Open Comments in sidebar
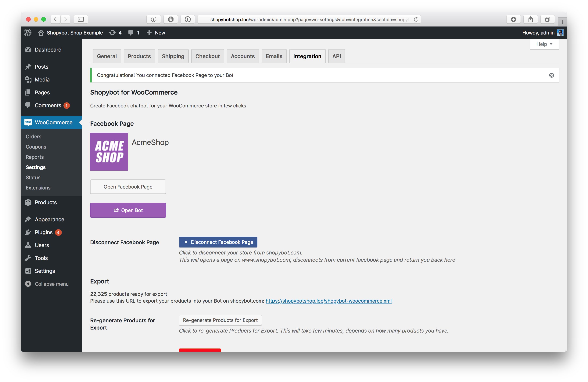Screen dimensions: 588x382 tap(51, 105)
